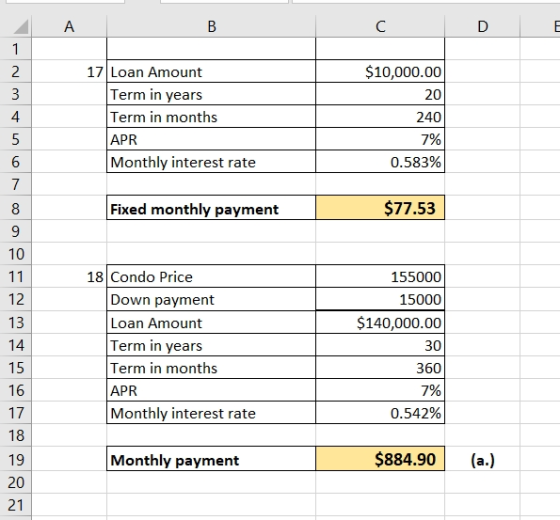
Task: Click the 15000 cell
Action: [x=380, y=299]
